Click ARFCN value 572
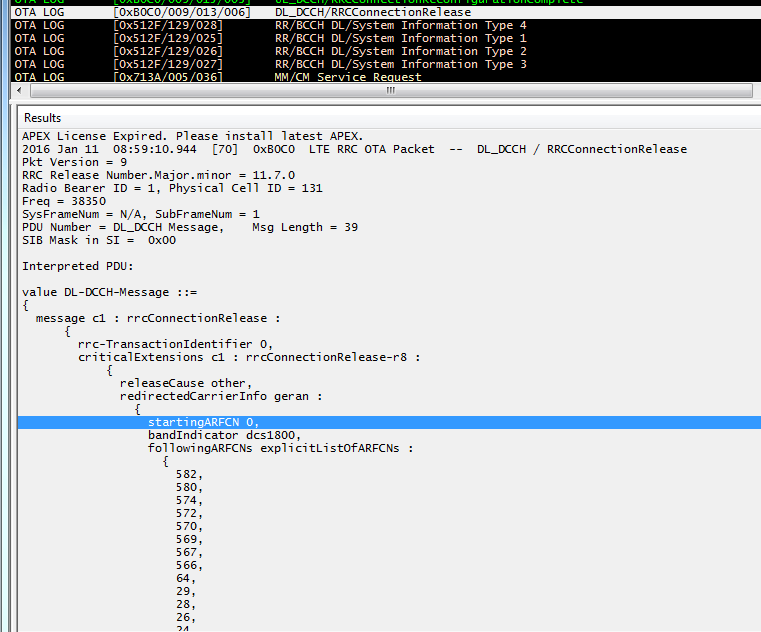Viewport: 761px width, 632px height. tap(189, 514)
